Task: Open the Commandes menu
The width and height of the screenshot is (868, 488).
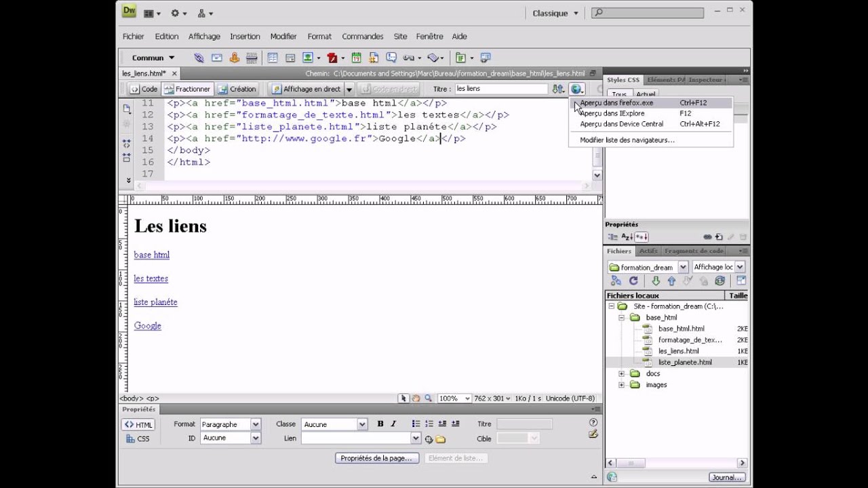Action: [x=363, y=37]
